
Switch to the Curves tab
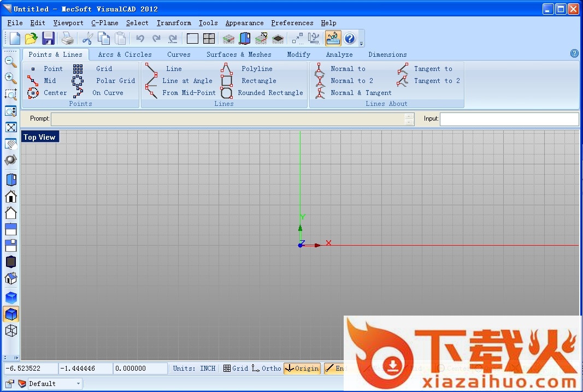(179, 54)
